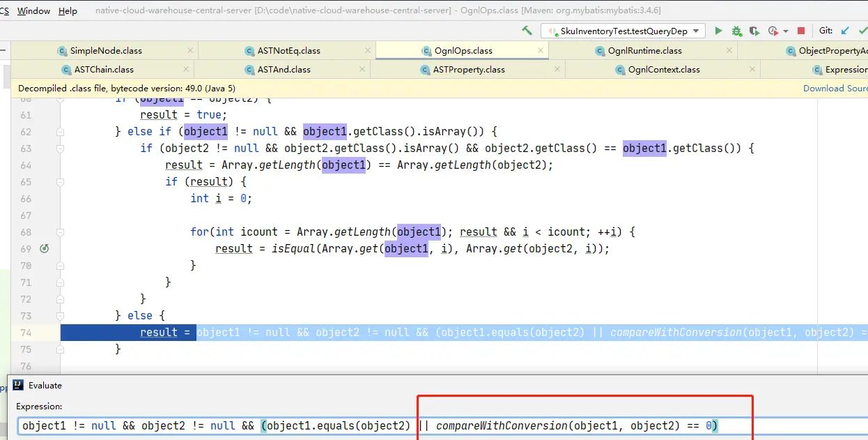Viewport: 868px width, 440px height.
Task: Start debugging with the Debug icon
Action: click(x=736, y=31)
